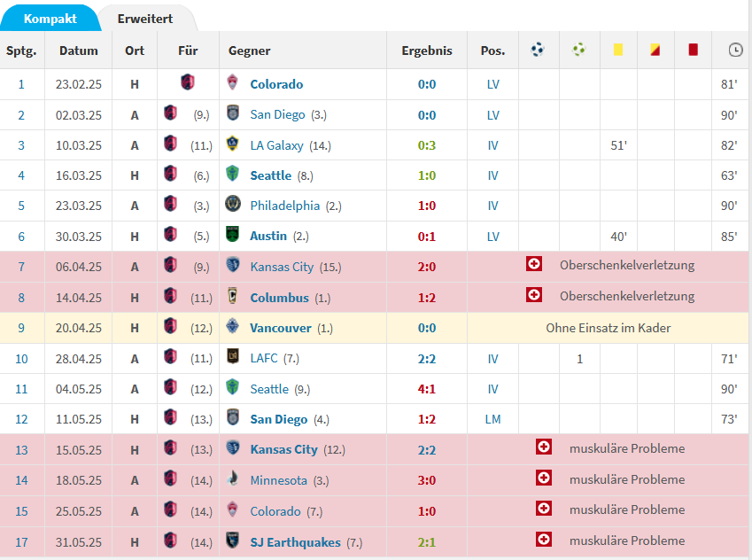
Task: Click the yellow card column header icon
Action: click(617, 50)
